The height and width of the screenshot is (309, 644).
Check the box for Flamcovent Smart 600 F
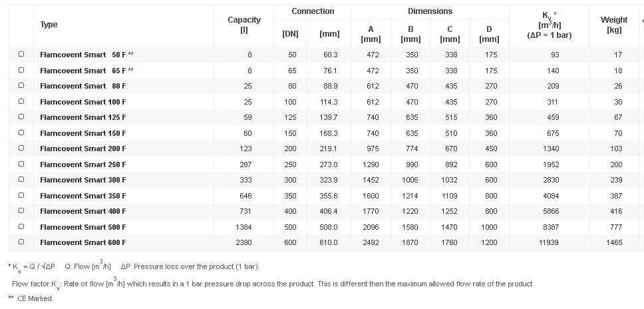(x=21, y=242)
